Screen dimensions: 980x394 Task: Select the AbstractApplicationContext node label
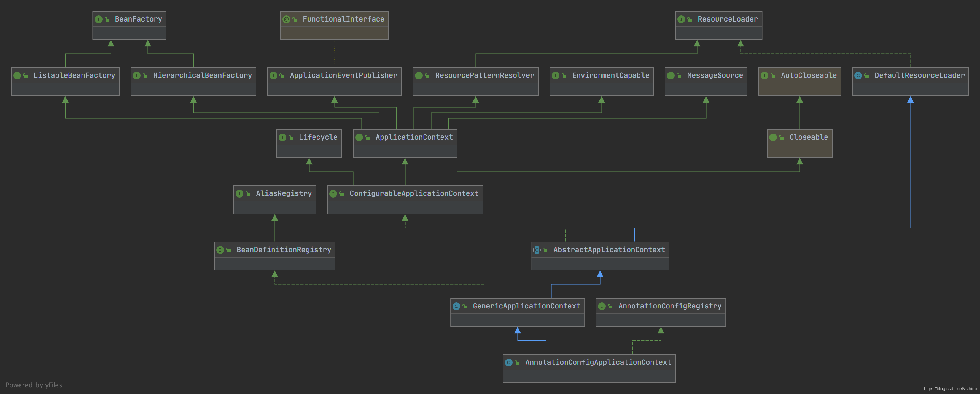609,250
